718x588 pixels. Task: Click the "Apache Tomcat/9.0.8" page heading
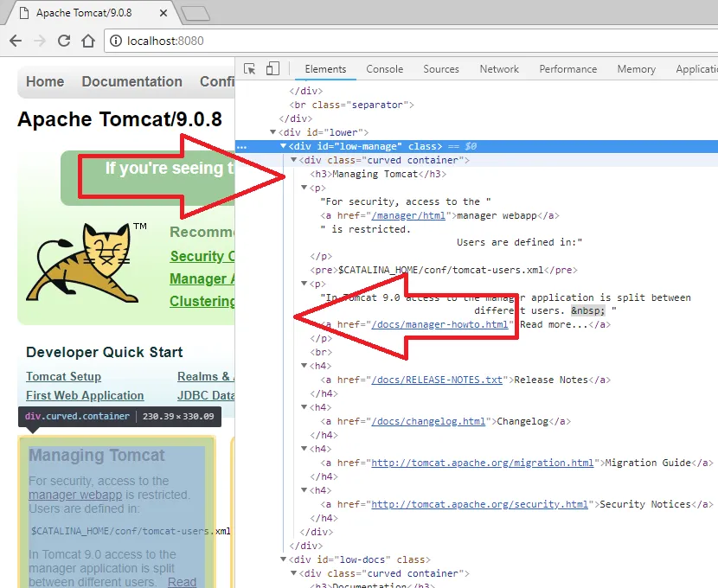click(119, 119)
